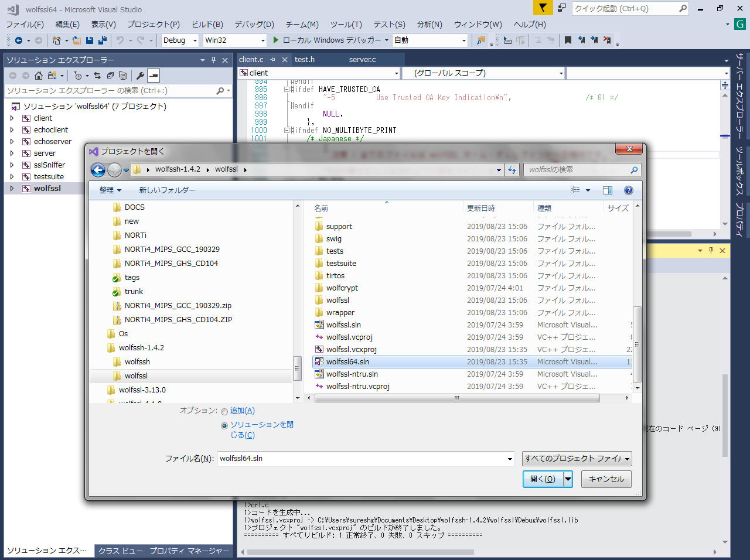Open the split arrow beside the 開く(O) button
The height and width of the screenshot is (560, 750).
pyautogui.click(x=568, y=479)
